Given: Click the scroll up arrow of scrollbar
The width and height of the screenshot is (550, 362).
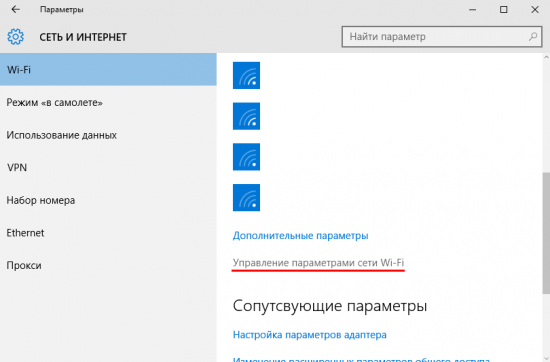Looking at the screenshot, I should (x=546, y=57).
